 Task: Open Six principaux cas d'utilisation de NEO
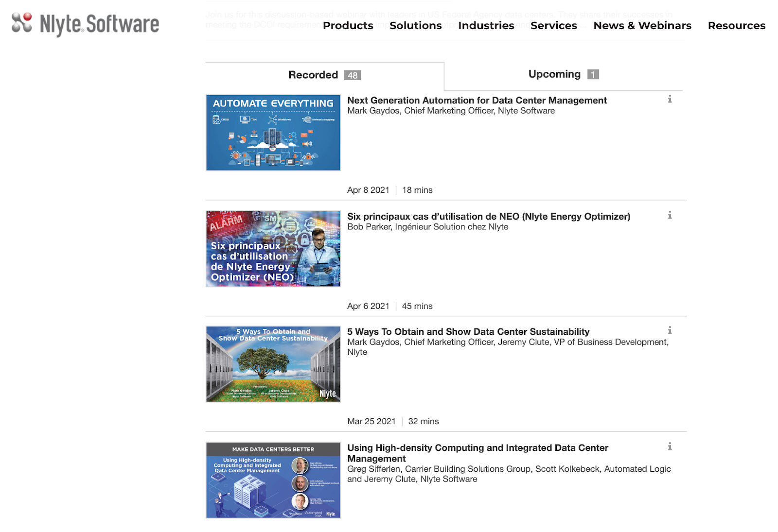(489, 217)
